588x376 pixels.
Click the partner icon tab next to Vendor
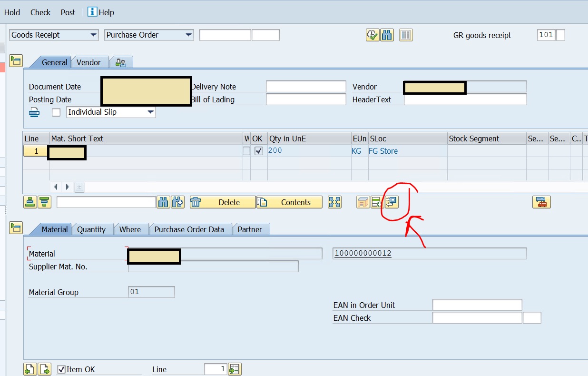click(121, 62)
